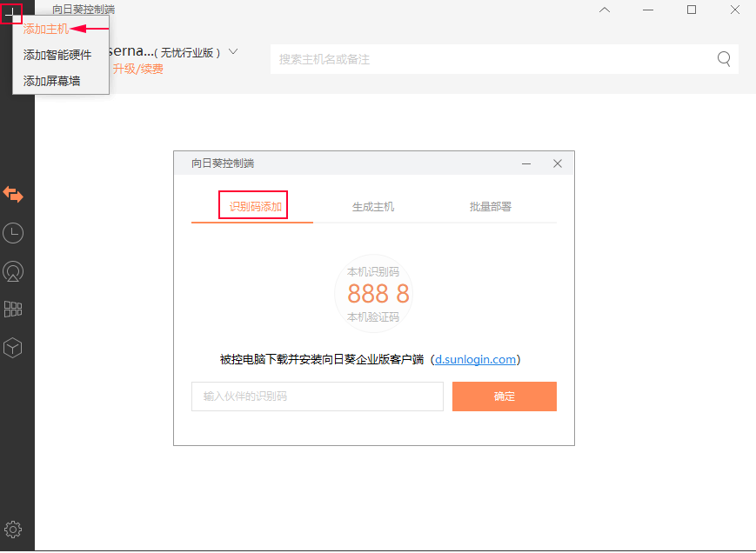Maximize the main window
This screenshot has width=756, height=553.
click(692, 10)
